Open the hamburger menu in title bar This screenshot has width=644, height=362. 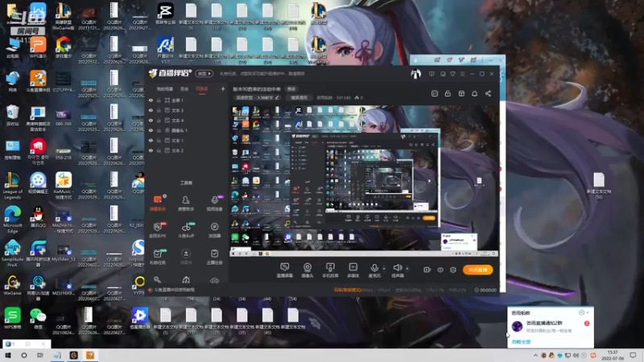(462, 74)
